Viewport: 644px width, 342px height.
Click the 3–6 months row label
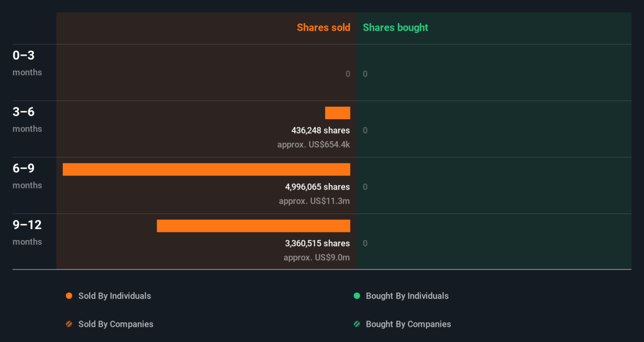click(x=27, y=119)
